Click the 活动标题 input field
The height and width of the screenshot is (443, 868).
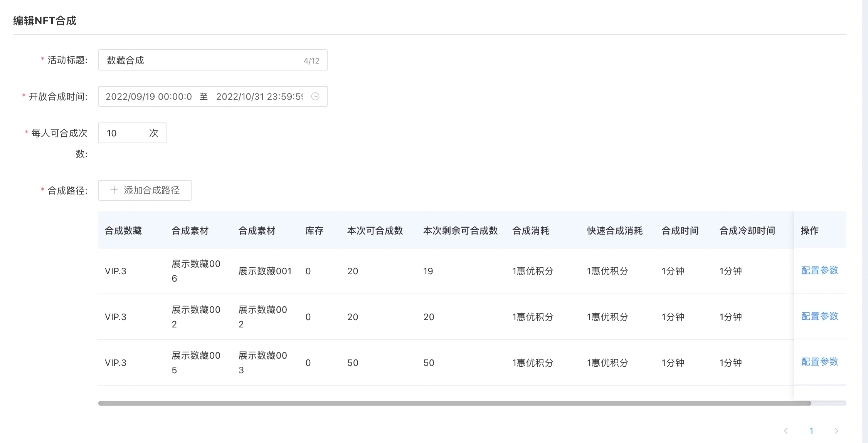200,60
